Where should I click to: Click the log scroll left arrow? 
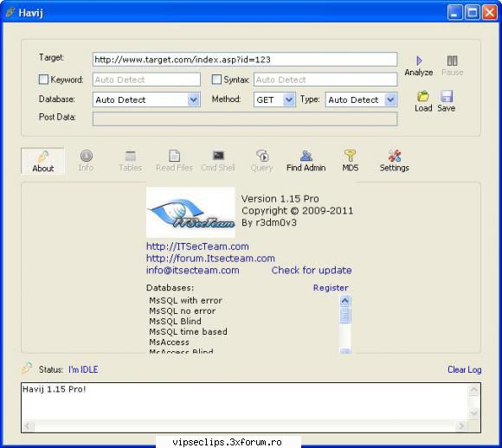(27, 426)
